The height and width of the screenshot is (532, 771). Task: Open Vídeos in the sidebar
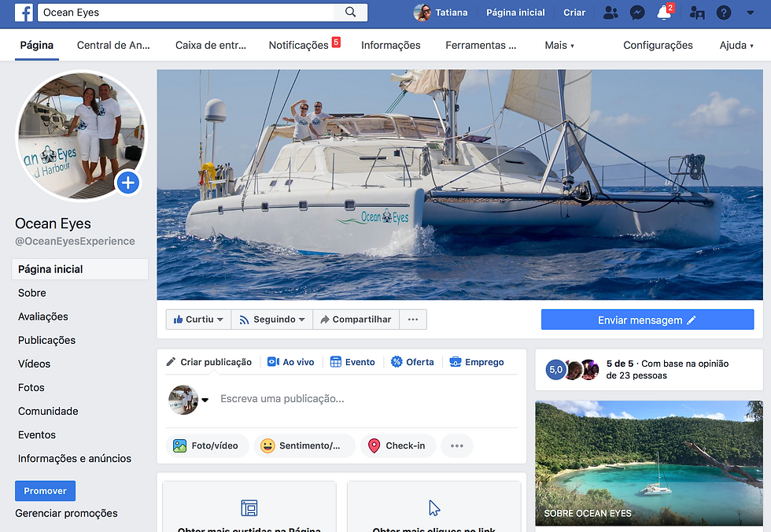coord(35,364)
